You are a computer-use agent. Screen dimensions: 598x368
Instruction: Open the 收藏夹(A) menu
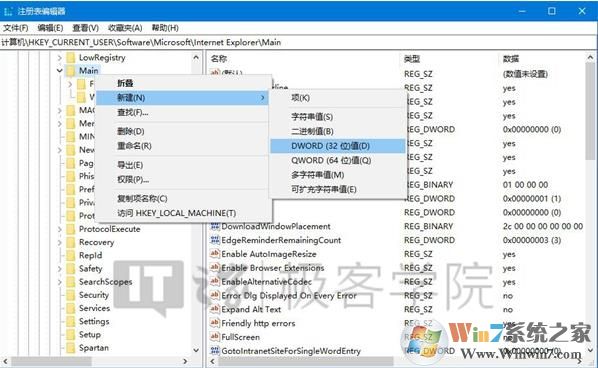125,28
